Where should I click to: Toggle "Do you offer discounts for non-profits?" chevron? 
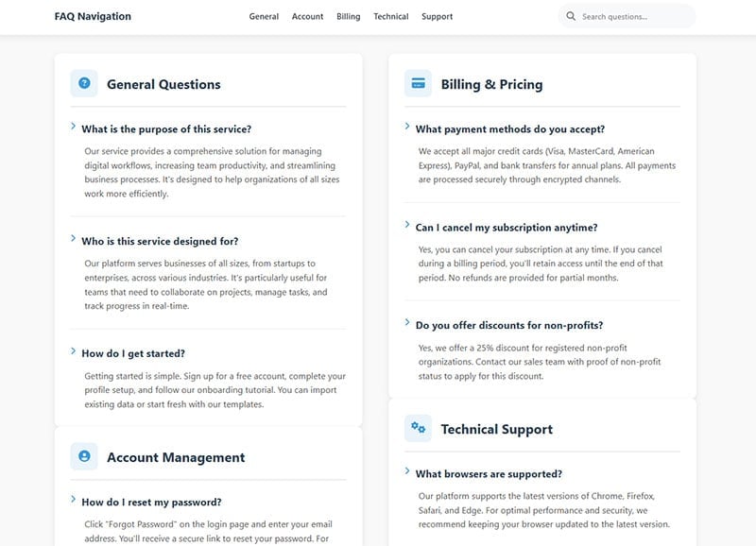[x=407, y=323]
